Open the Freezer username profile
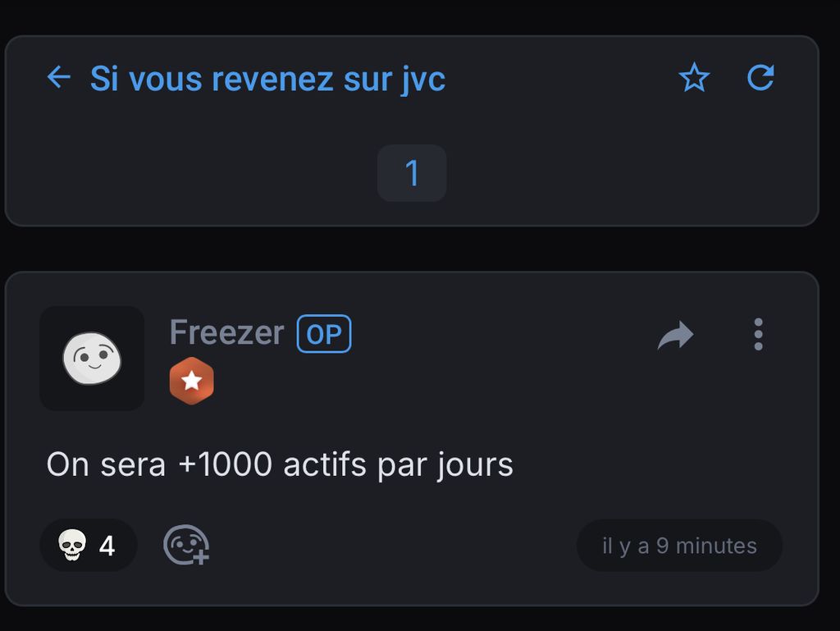The width and height of the screenshot is (840, 631). (x=226, y=333)
